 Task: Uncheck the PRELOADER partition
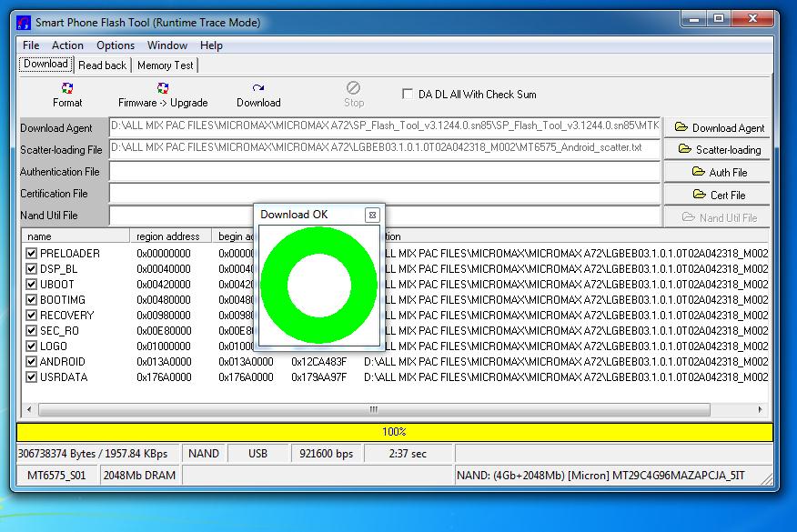point(33,255)
